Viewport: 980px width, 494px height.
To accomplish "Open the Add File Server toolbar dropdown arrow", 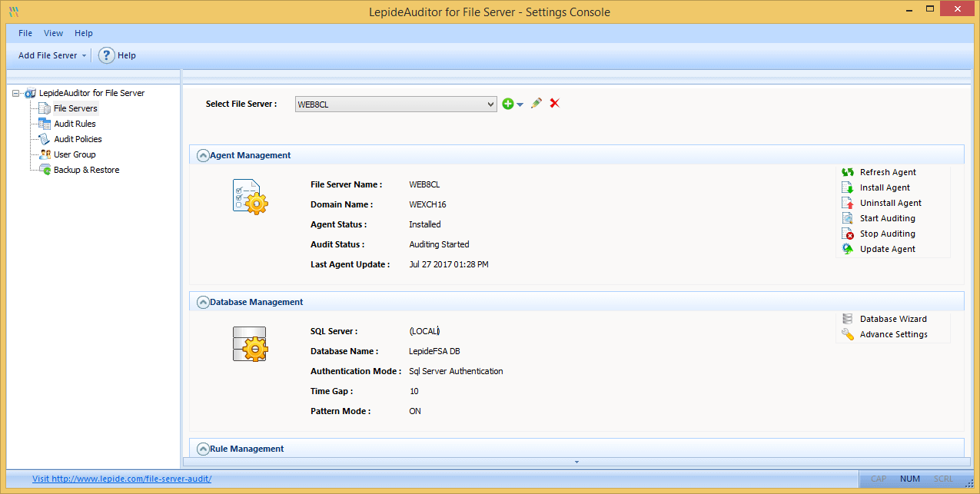I will click(84, 55).
